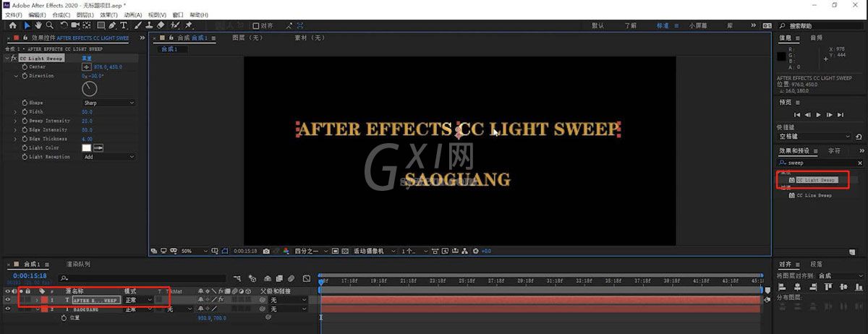Click the Show Channel RGB color icon
Screen dimensions: 868x334
pos(286,251)
